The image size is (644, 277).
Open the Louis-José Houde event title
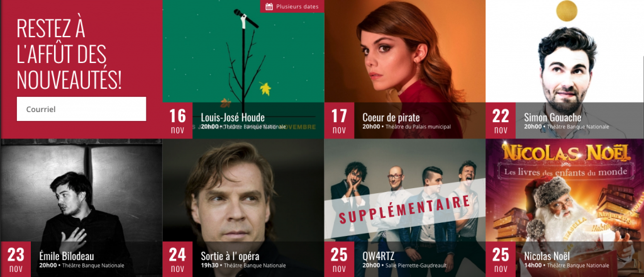233,118
